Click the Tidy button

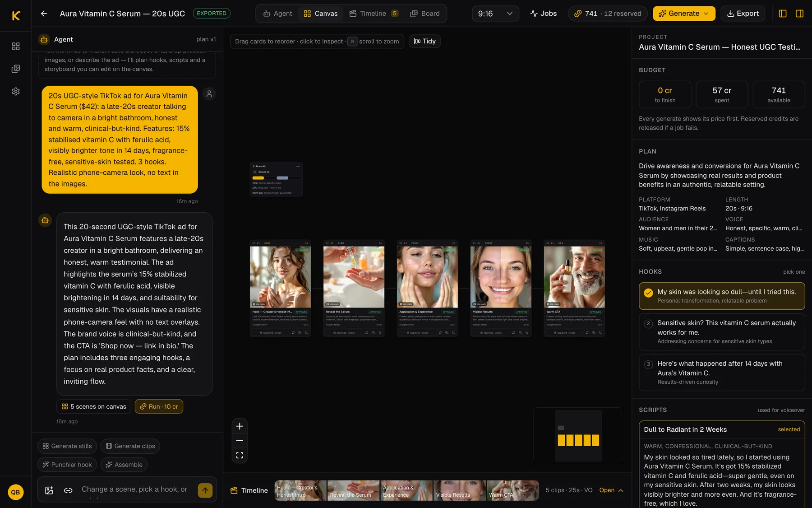[x=425, y=41]
